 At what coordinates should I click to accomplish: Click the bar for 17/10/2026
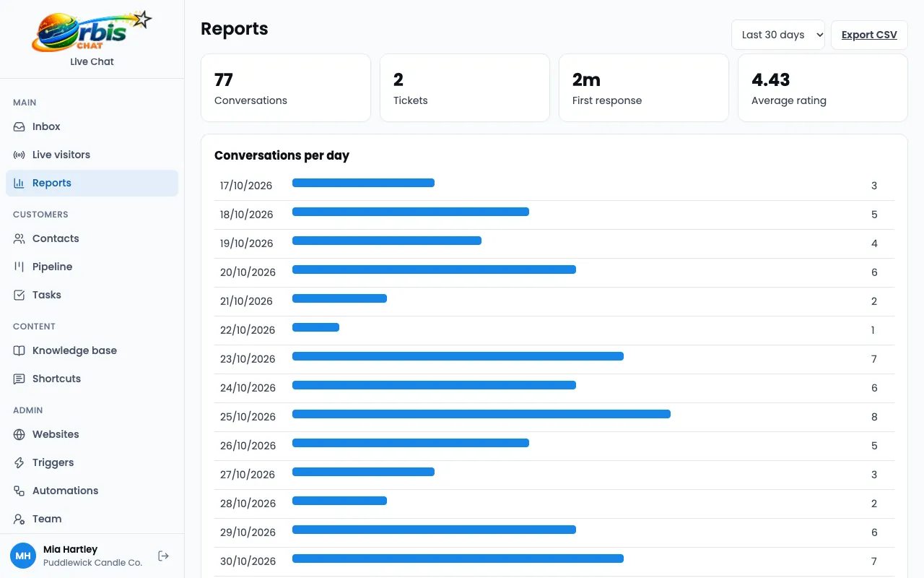(363, 183)
